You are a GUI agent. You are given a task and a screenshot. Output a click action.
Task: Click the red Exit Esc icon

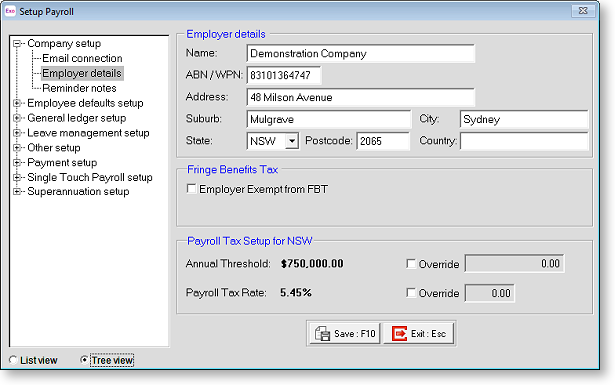click(x=399, y=334)
